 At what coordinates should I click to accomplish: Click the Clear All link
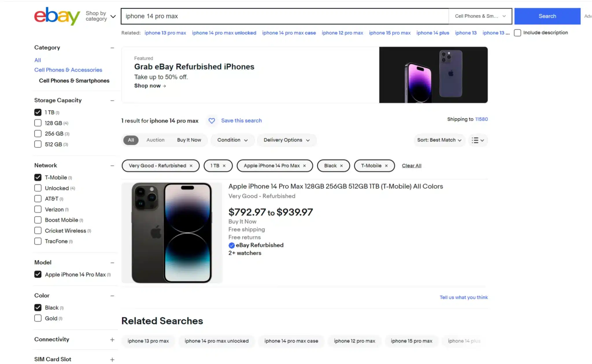click(411, 165)
